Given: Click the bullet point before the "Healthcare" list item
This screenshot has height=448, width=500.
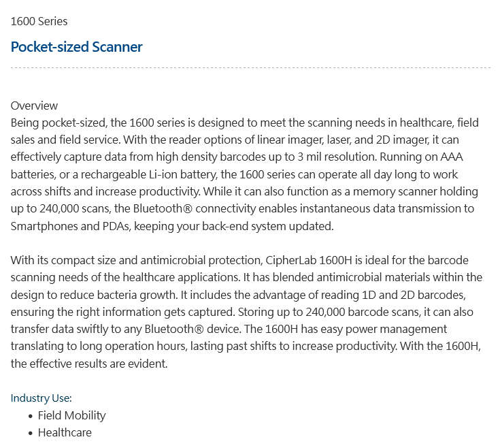Looking at the screenshot, I should (31, 433).
